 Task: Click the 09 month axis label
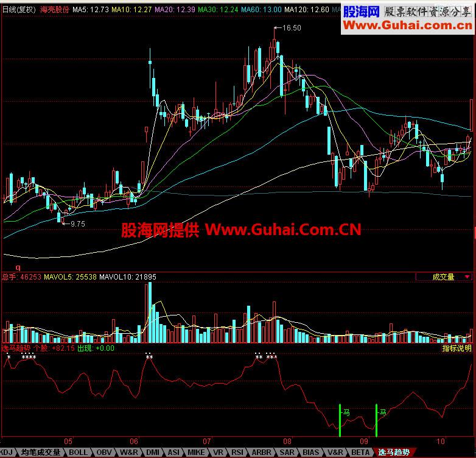click(363, 441)
